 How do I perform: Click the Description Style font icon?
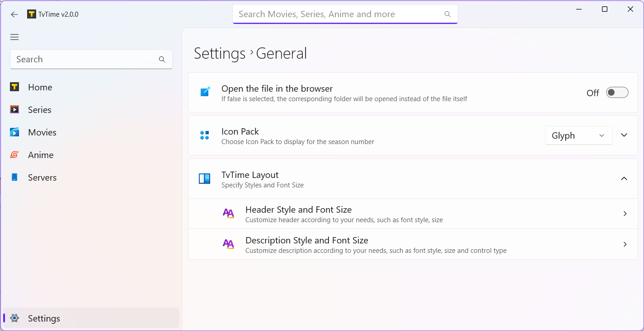(229, 244)
